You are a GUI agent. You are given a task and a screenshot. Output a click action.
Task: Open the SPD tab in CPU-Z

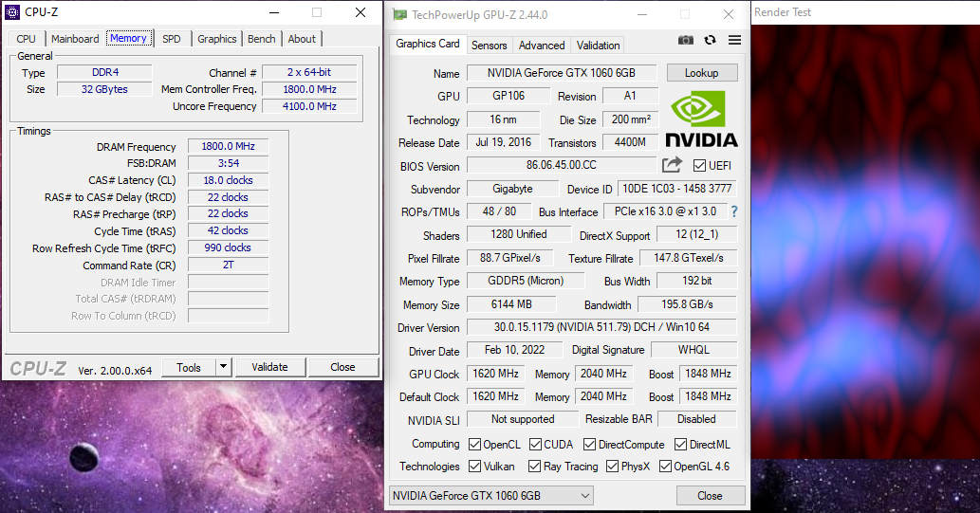[x=172, y=39]
